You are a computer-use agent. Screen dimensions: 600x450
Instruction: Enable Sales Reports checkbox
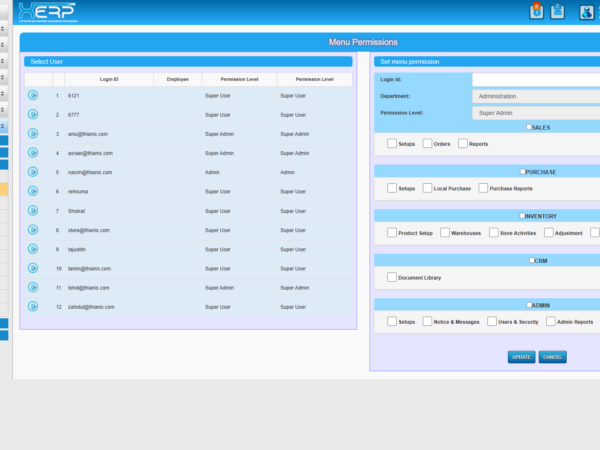(x=463, y=143)
